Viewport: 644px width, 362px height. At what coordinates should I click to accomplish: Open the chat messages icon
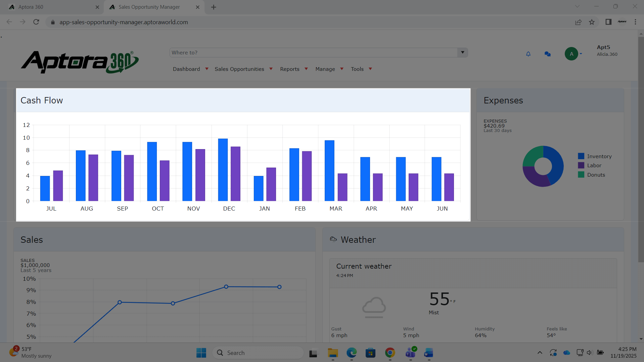click(x=547, y=54)
